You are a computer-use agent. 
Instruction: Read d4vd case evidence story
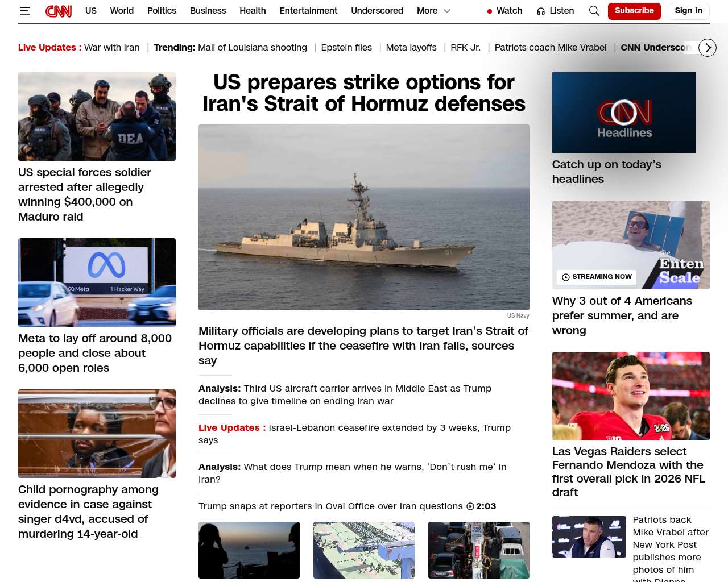(88, 512)
